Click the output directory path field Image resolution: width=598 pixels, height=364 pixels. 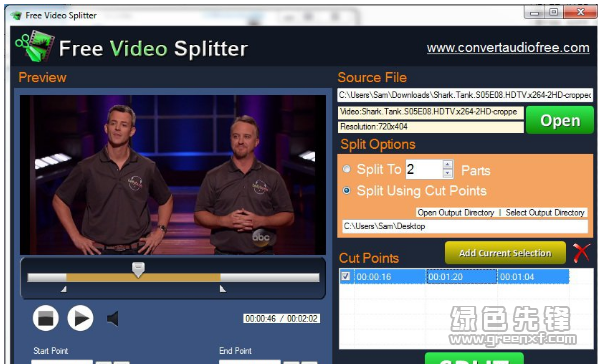point(465,226)
